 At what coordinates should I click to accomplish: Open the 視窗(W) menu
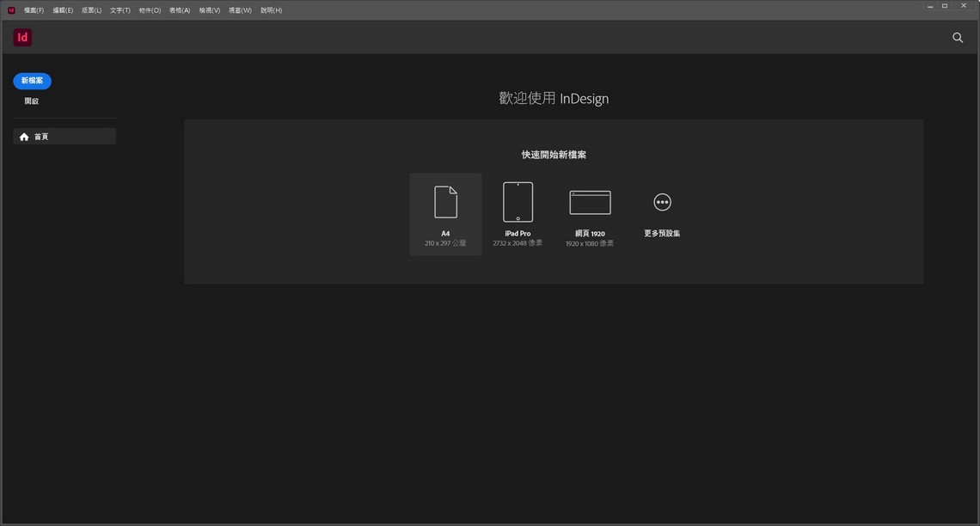(x=239, y=9)
